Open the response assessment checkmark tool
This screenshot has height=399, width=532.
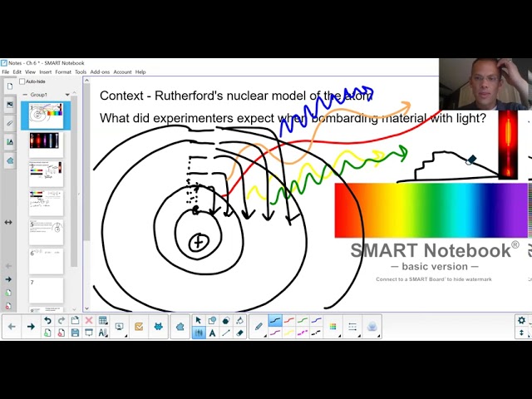pyautogui.click(x=139, y=327)
